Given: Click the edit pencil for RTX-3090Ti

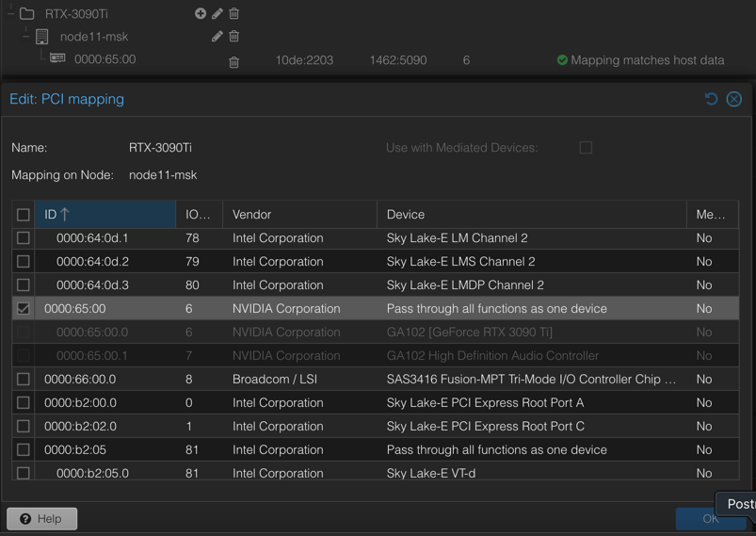Looking at the screenshot, I should (x=217, y=13).
